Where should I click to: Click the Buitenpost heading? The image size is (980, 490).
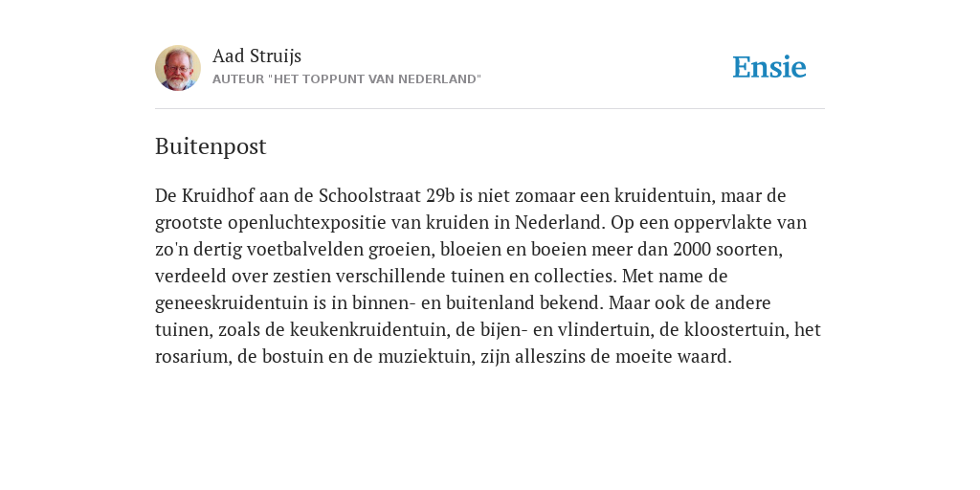tap(211, 146)
